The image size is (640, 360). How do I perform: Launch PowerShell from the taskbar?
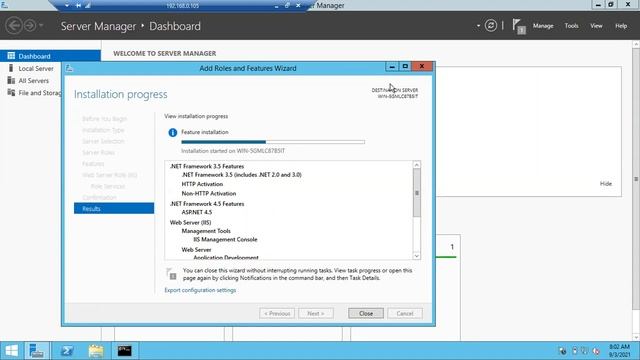click(x=67, y=351)
